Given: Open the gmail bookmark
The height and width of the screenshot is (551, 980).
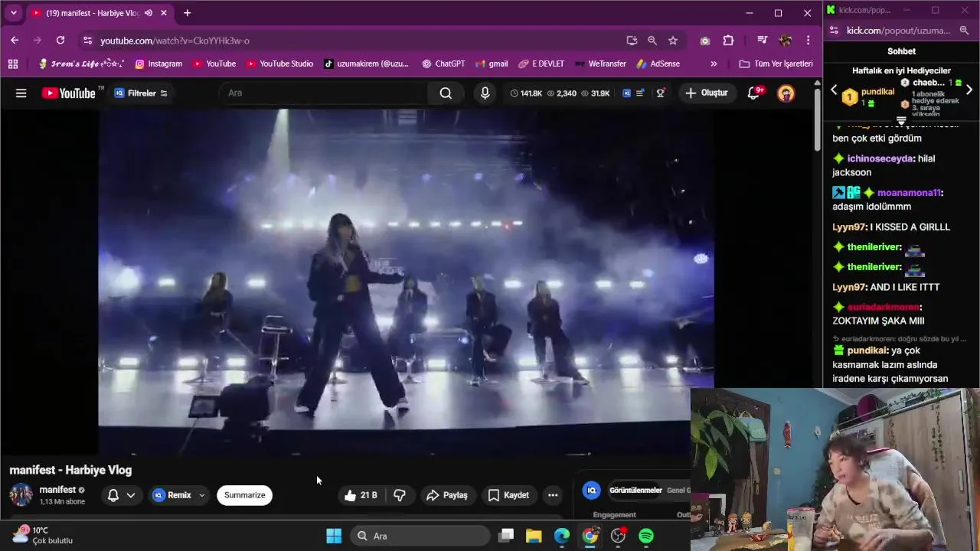Looking at the screenshot, I should pos(492,64).
